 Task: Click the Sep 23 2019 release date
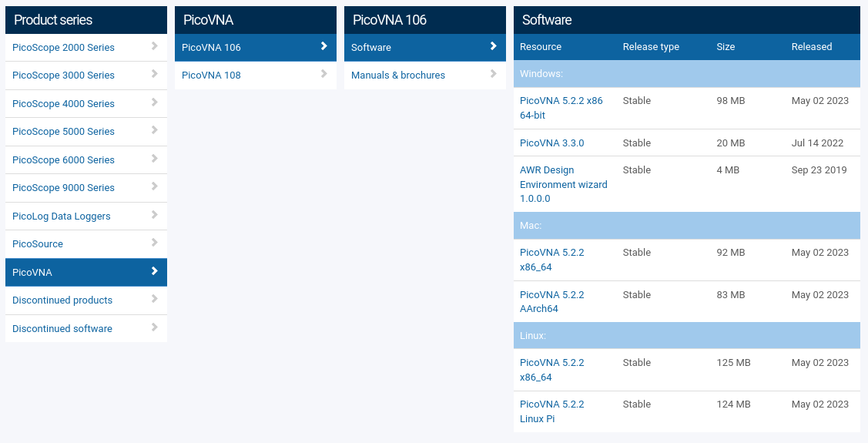point(819,170)
